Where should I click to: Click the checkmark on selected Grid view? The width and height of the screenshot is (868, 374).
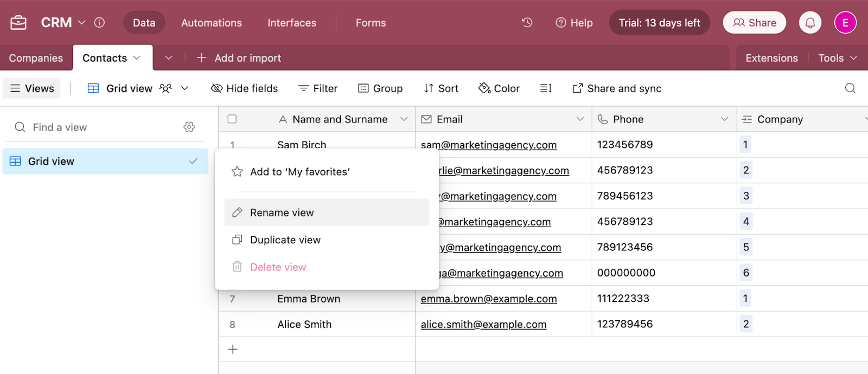193,161
